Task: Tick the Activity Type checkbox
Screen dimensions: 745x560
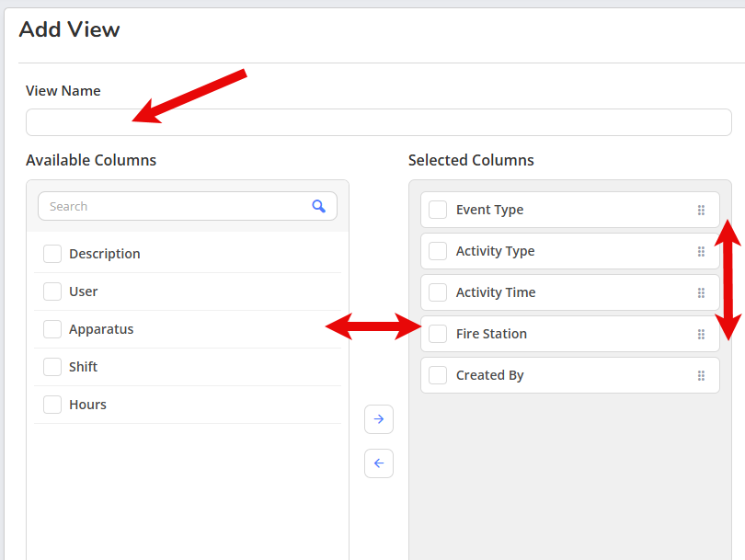Action: (x=438, y=251)
